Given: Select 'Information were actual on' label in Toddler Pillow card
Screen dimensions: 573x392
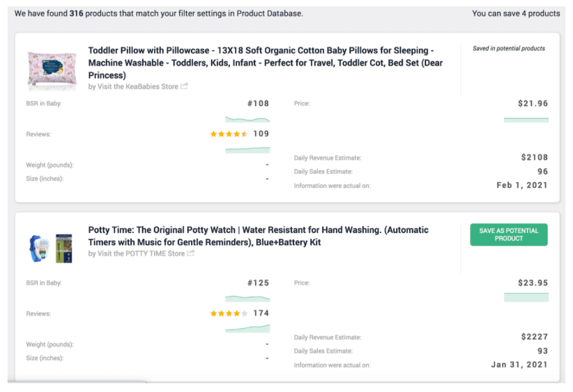Looking at the screenshot, I should (x=332, y=185).
